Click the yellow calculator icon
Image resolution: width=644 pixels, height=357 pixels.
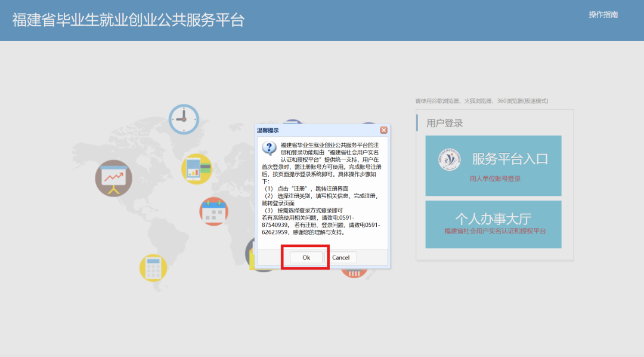point(153,267)
